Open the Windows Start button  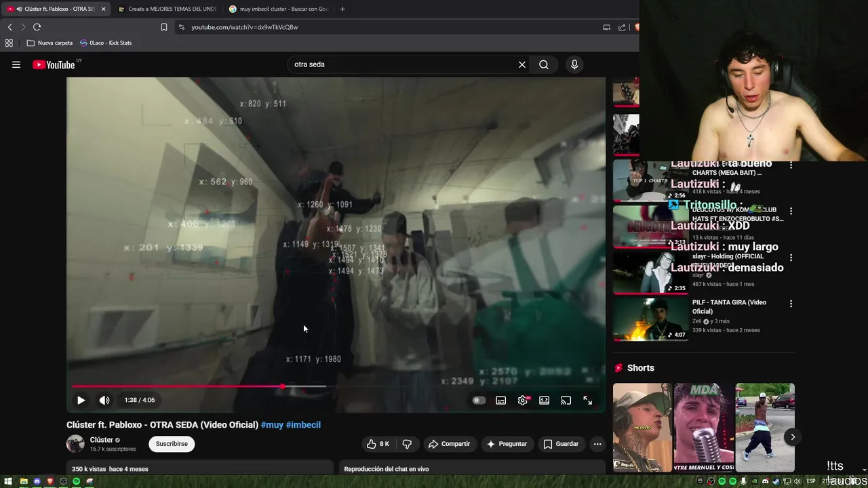8,481
